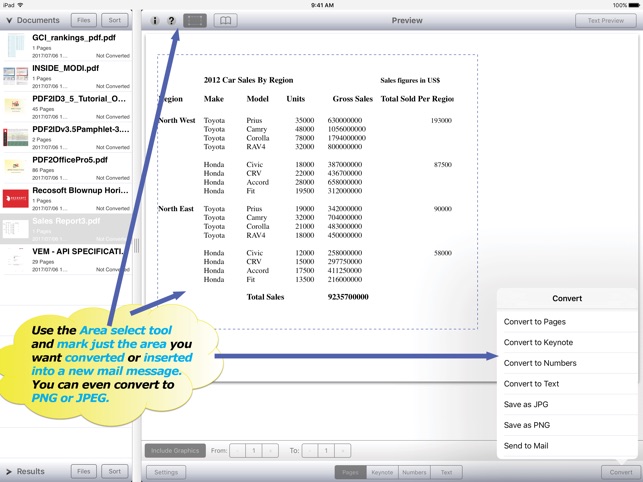The height and width of the screenshot is (482, 643).
Task: Select the Pages output segment
Action: (351, 472)
